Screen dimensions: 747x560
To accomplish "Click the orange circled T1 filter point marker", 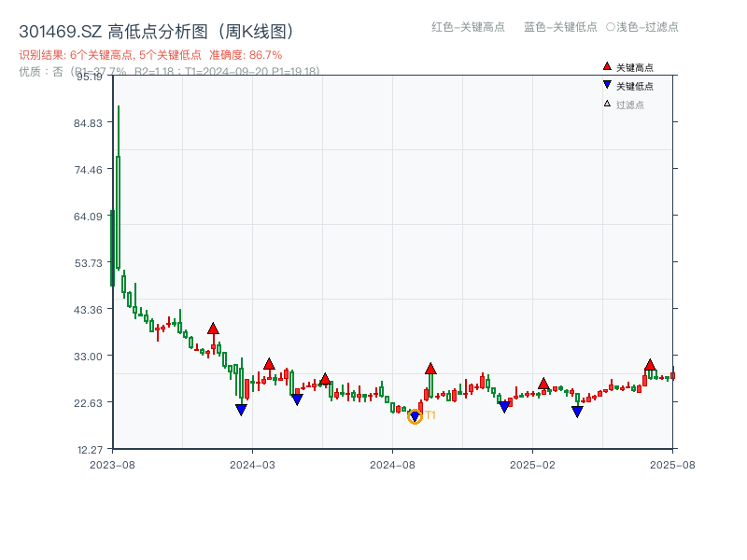I will coord(416,417).
